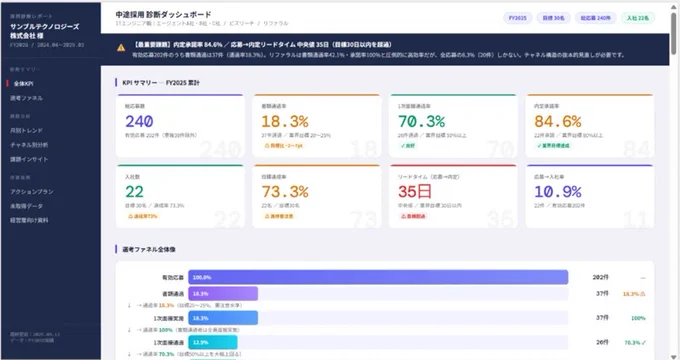Click the green check tag in the 84.6% card
The image size is (680, 360).
553,146
